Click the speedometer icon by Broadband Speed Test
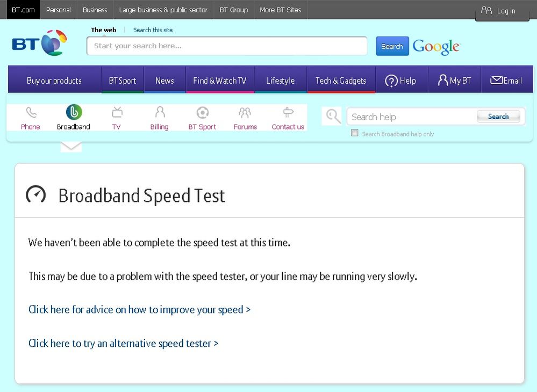The height and width of the screenshot is (392, 537). 35,194
